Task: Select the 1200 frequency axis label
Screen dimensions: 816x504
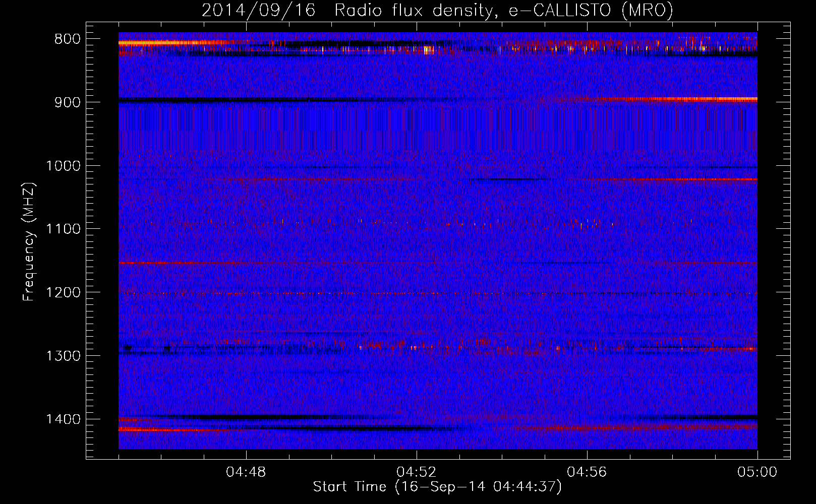Action: click(63, 293)
